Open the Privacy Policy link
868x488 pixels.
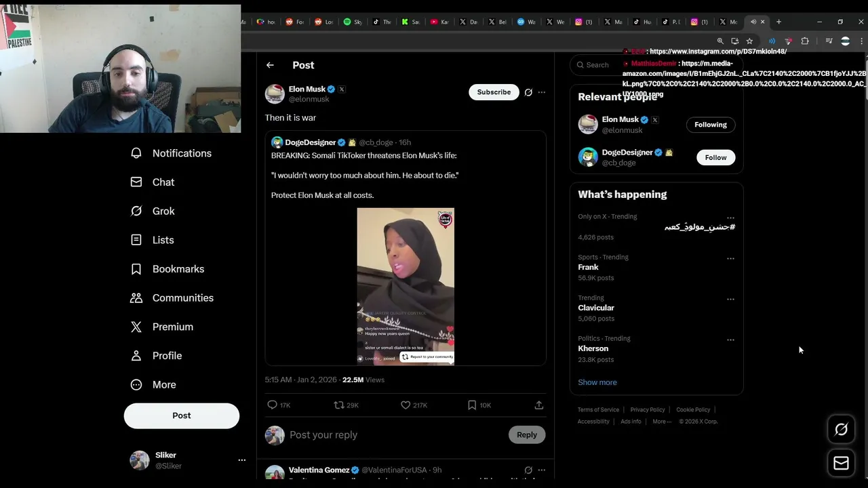point(648,409)
